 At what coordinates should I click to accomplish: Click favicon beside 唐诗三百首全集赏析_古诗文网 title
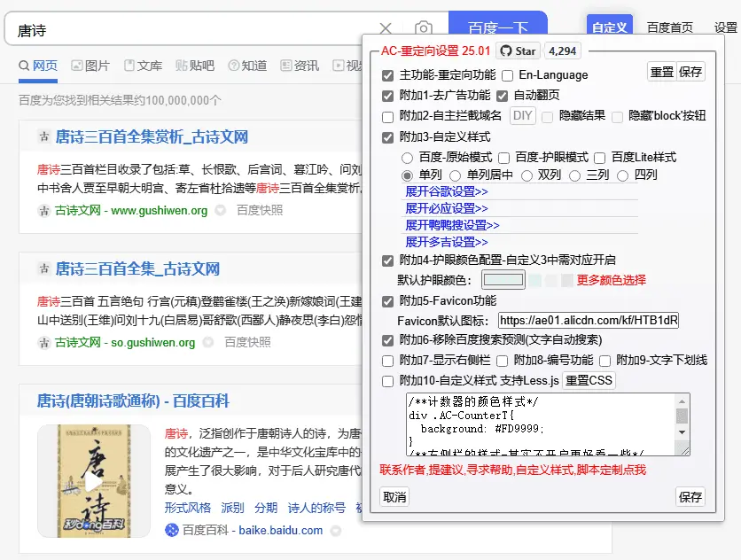point(44,137)
